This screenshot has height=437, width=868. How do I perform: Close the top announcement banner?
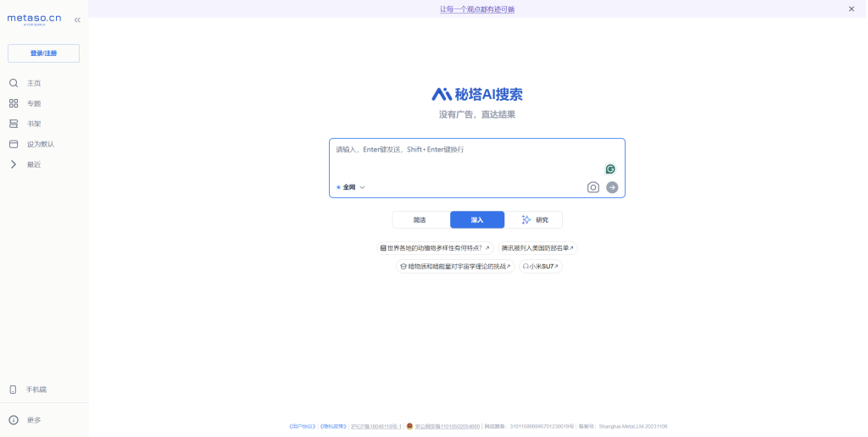click(851, 8)
